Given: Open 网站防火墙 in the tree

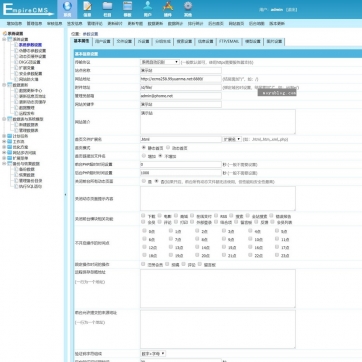Looking at the screenshot, I should click(28, 79).
